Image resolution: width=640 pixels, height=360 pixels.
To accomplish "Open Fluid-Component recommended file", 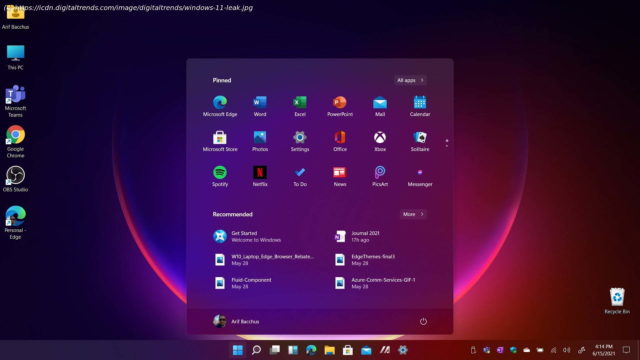I will point(242,283).
